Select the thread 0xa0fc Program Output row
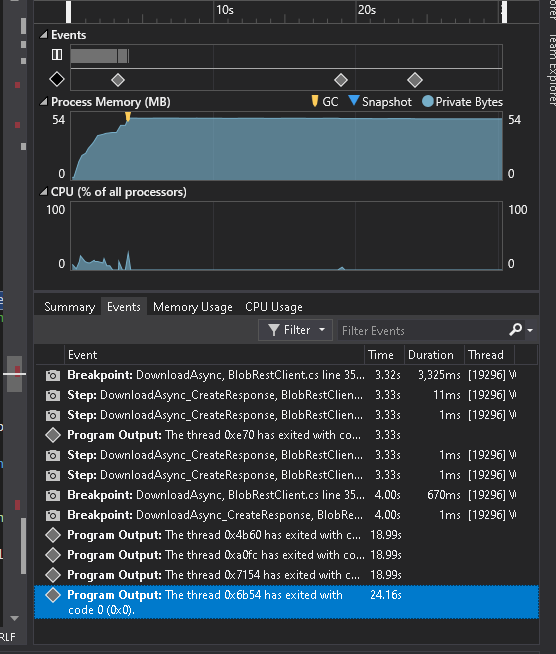This screenshot has height=654, width=556. [x=286, y=555]
